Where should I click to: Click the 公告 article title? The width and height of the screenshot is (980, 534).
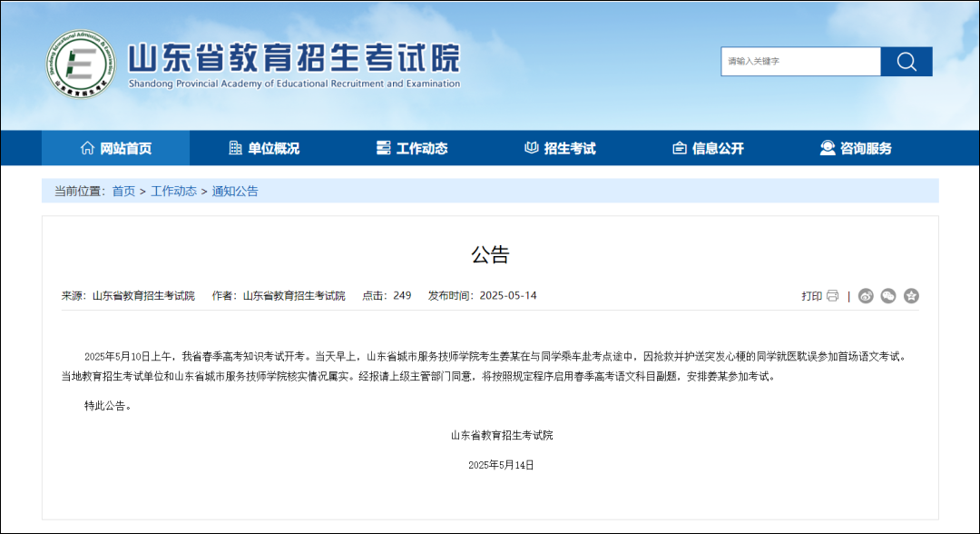[491, 254]
